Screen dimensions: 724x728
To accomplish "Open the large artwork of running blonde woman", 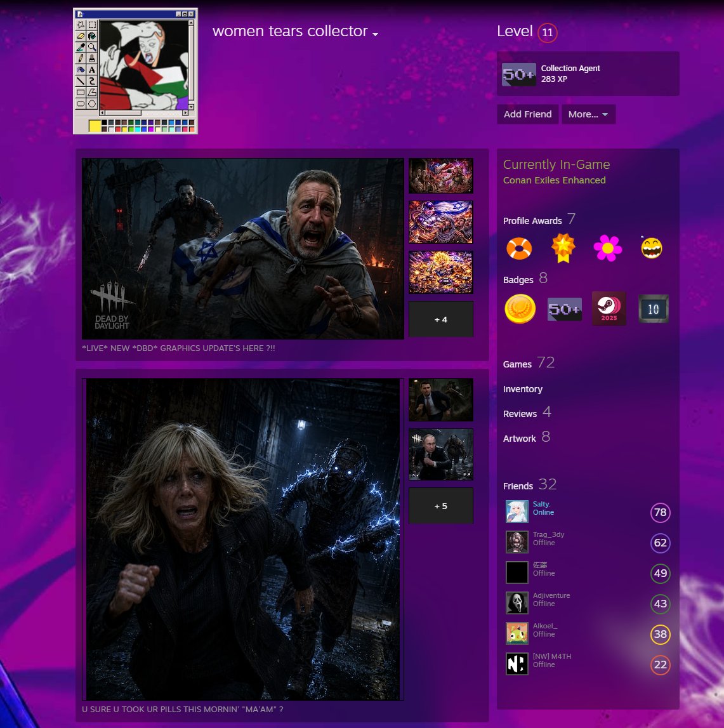I will [x=243, y=539].
